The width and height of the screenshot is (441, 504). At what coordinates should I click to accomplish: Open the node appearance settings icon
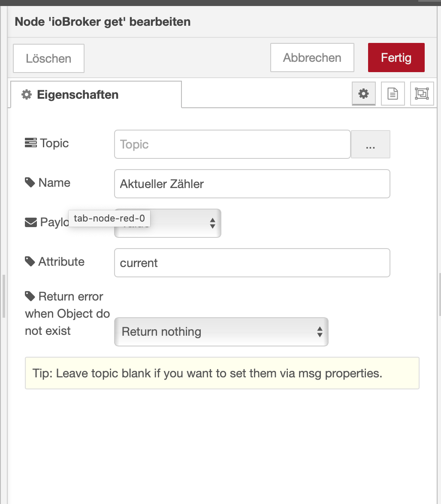[x=422, y=94]
